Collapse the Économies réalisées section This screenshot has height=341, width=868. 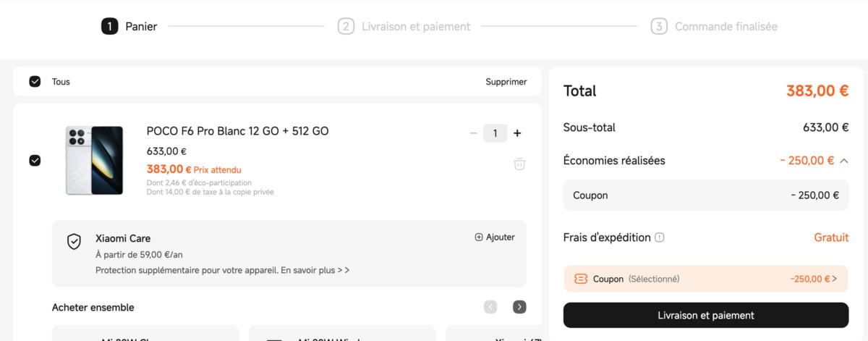[x=843, y=161]
